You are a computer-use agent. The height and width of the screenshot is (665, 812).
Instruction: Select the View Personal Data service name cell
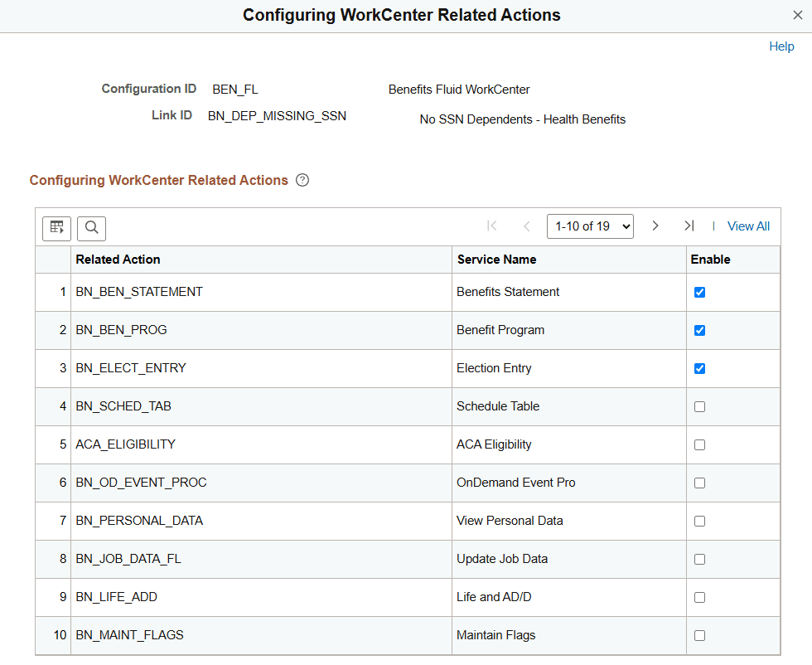pos(510,521)
